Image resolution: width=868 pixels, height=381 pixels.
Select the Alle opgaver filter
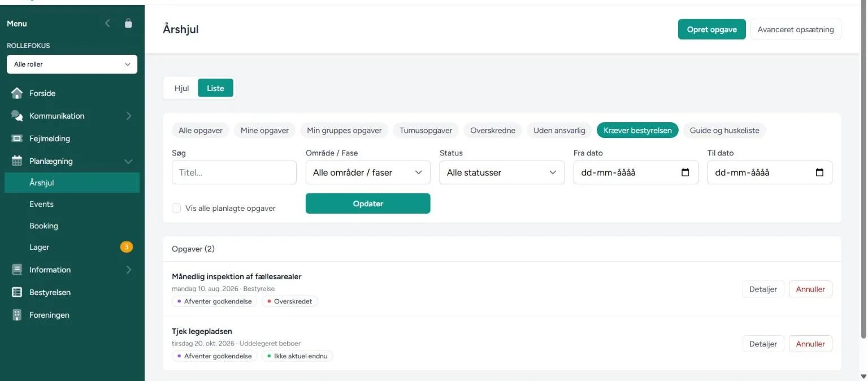[x=201, y=131]
